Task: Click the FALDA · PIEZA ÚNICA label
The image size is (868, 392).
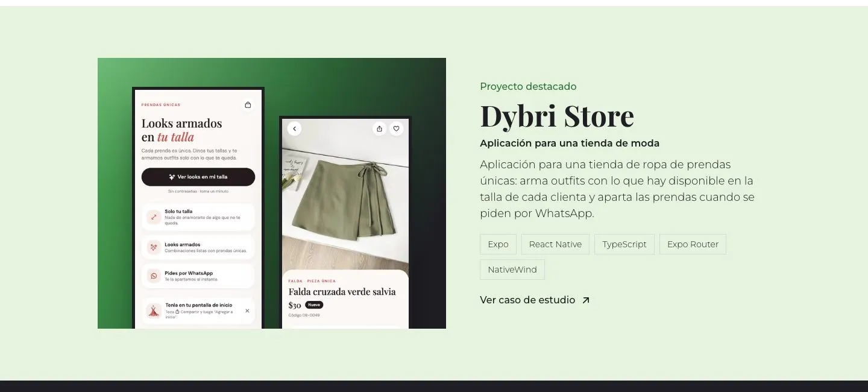Action: [x=312, y=281]
